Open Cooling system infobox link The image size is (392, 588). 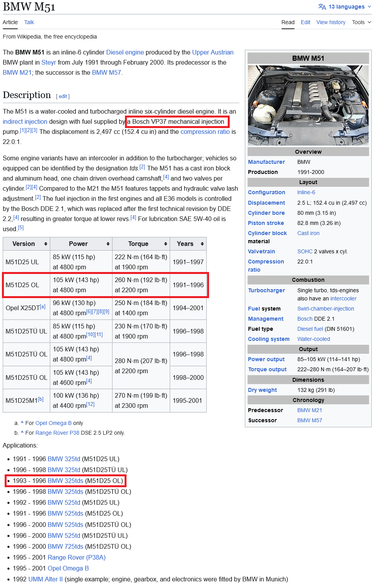coord(269,339)
